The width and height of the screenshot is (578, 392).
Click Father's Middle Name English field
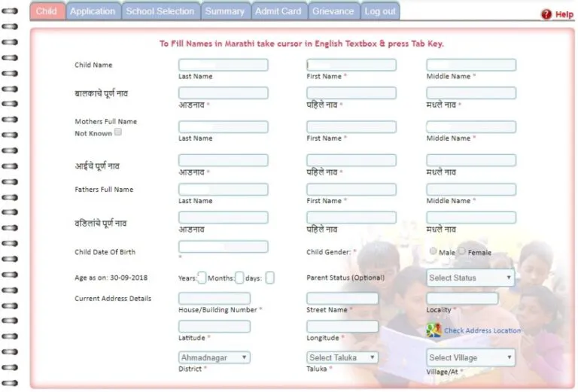point(471,190)
